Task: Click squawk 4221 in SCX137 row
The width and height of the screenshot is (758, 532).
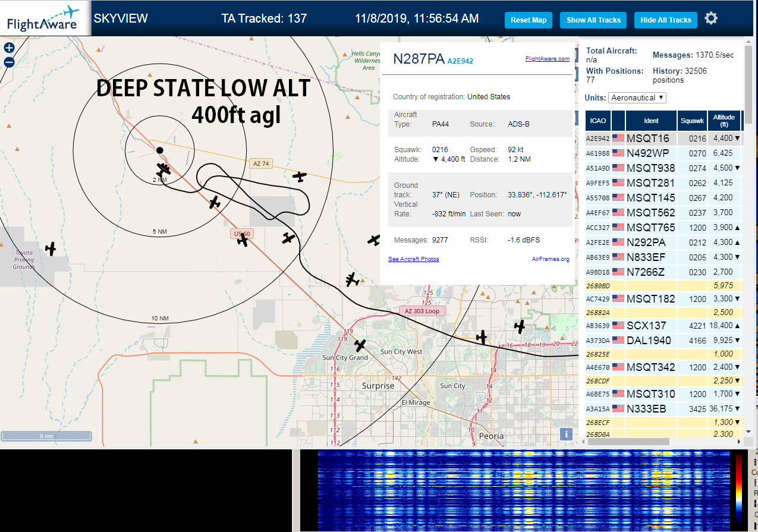Action: pos(697,326)
